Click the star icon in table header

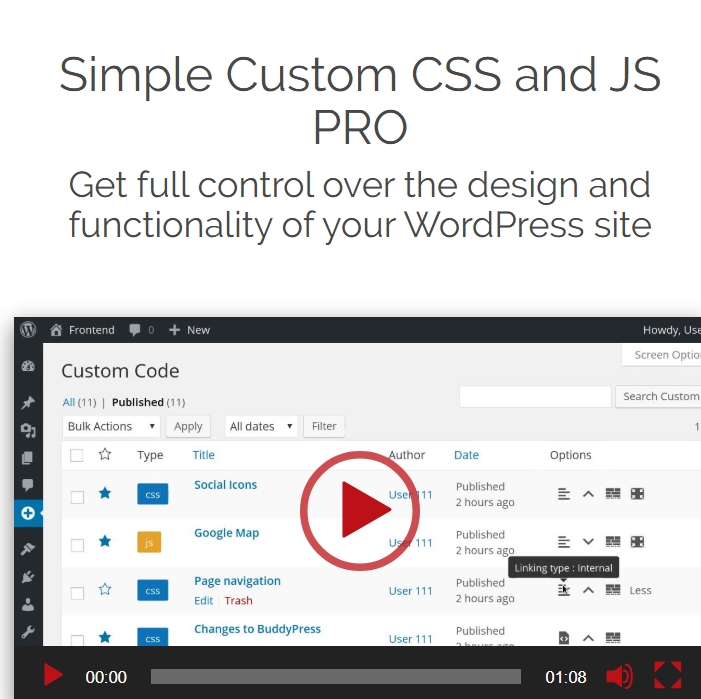tap(105, 455)
